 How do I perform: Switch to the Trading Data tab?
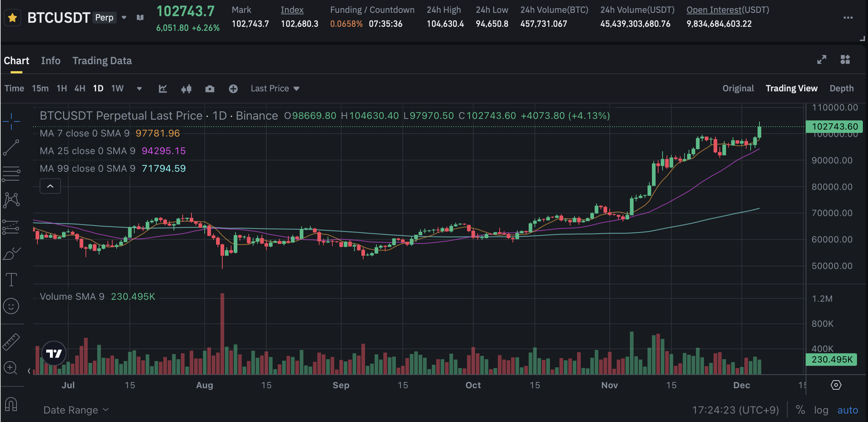[x=102, y=61]
